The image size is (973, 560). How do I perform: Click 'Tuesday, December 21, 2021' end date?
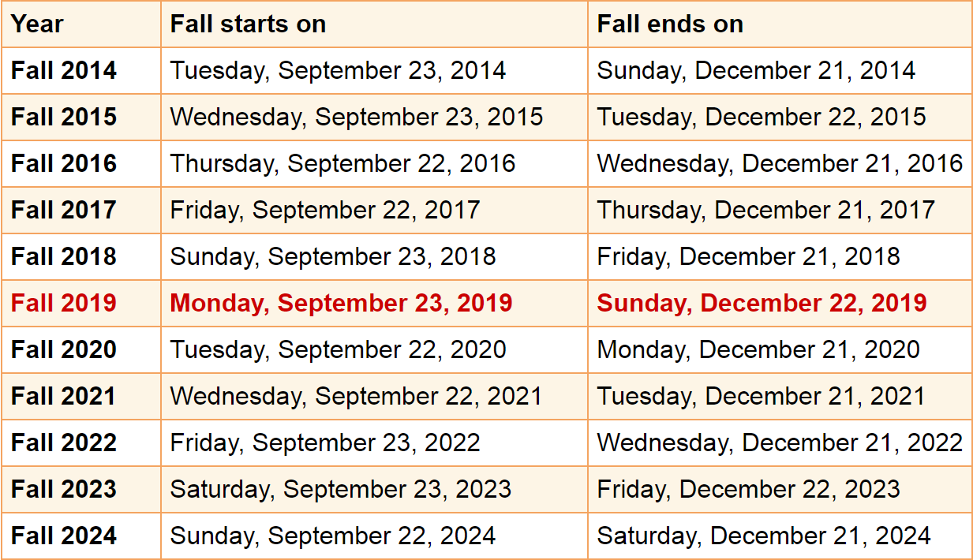(761, 396)
